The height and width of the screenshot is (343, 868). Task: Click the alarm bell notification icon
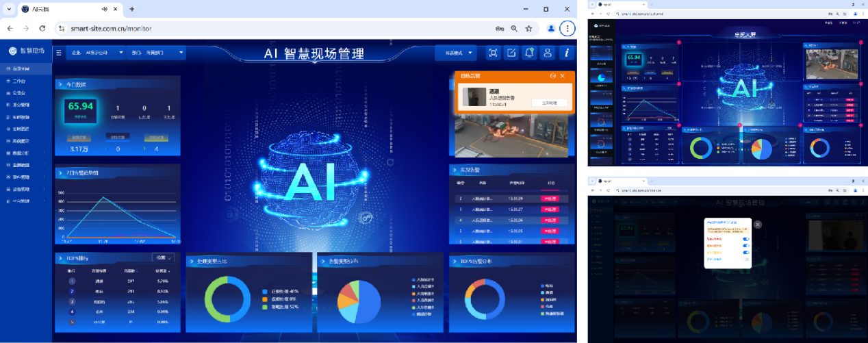[x=529, y=53]
